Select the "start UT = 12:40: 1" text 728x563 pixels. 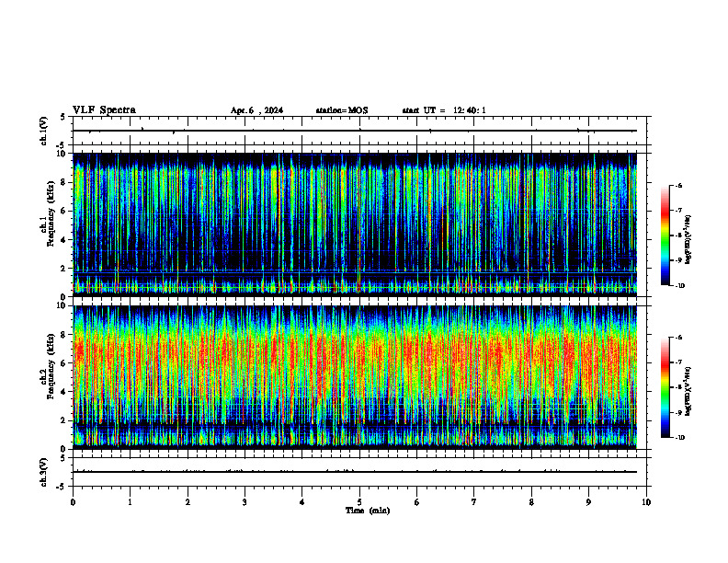[x=444, y=110]
